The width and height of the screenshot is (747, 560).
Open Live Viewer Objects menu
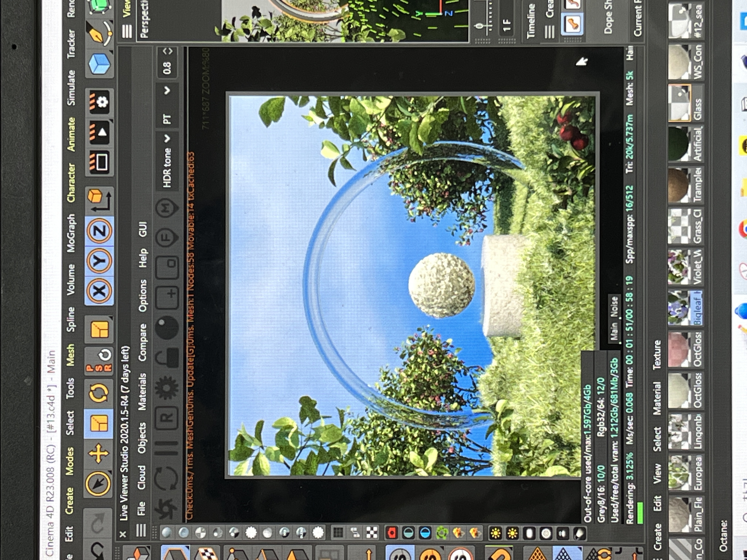tap(142, 437)
